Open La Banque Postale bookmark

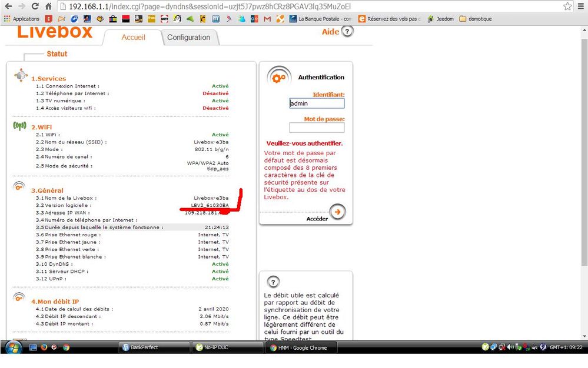[321, 19]
